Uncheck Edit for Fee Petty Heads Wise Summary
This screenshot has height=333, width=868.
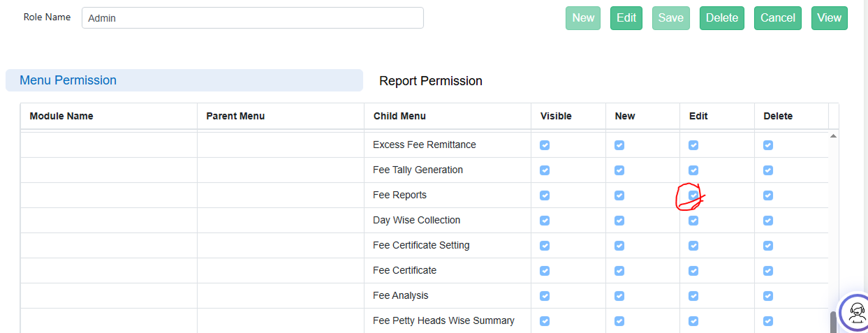693,321
